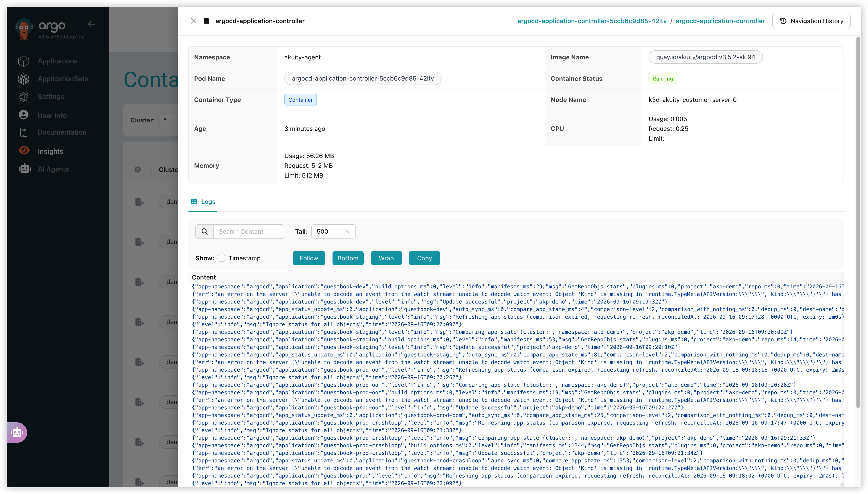868x494 pixels.
Task: Open argocd-application-controller breadcrumb link
Action: [720, 21]
